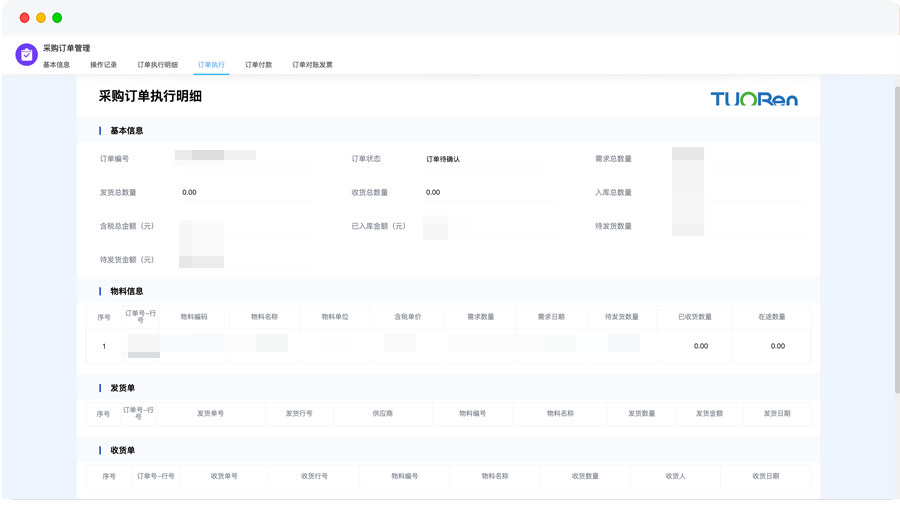Click the 在途数量 cell value 0.00
Image resolution: width=900 pixels, height=515 pixels.
[778, 346]
